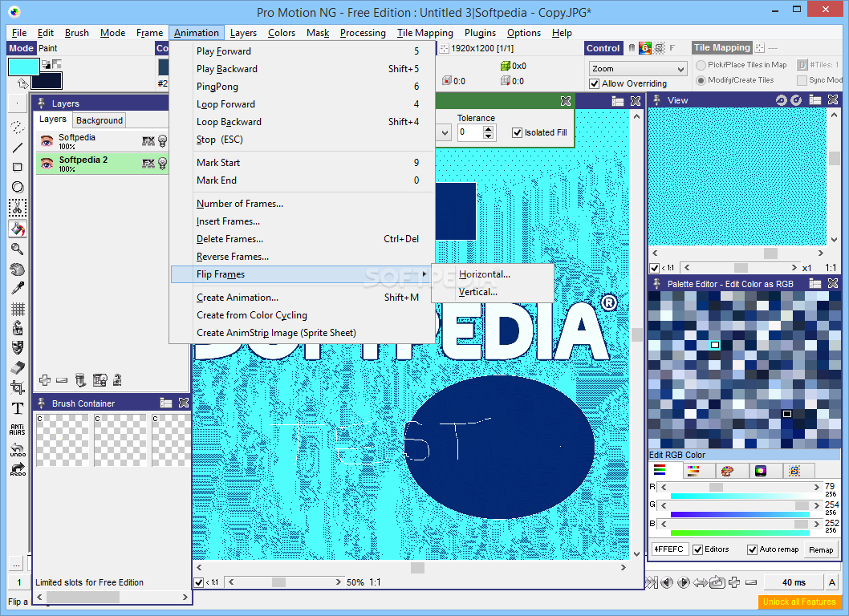Click the hex color field 4FFEFC

[x=668, y=549]
